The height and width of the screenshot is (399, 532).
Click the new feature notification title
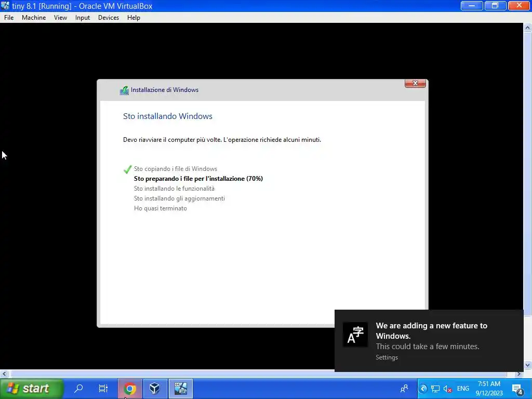click(432, 331)
